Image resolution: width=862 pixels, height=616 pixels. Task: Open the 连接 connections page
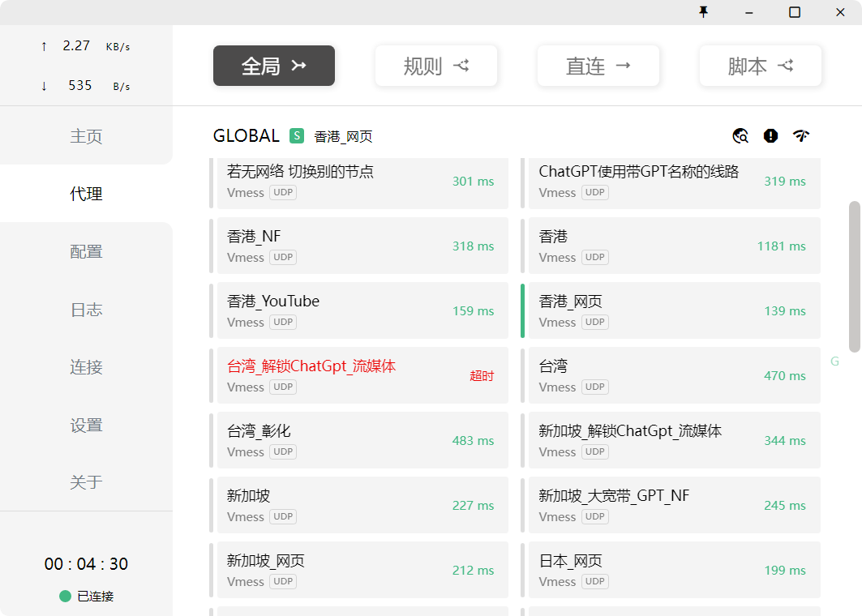pyautogui.click(x=86, y=367)
